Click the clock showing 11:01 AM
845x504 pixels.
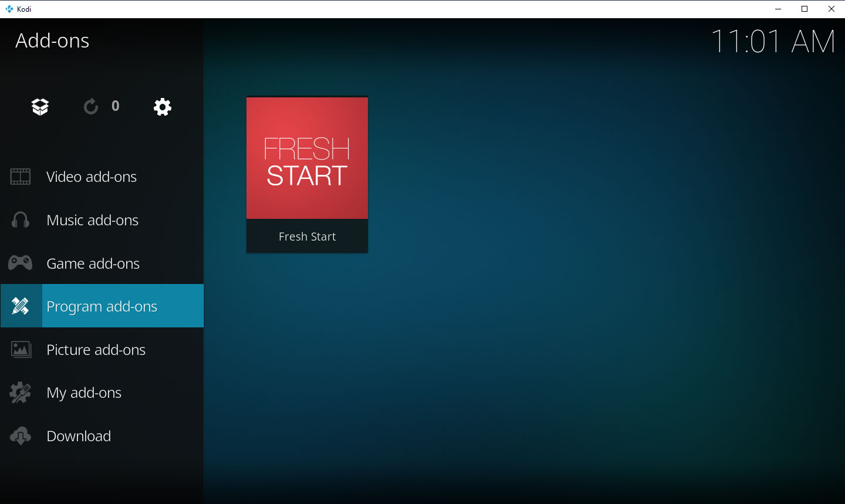[775, 41]
